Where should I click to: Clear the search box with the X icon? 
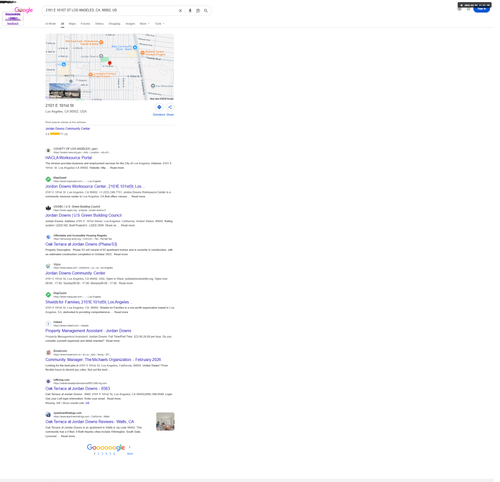click(180, 11)
